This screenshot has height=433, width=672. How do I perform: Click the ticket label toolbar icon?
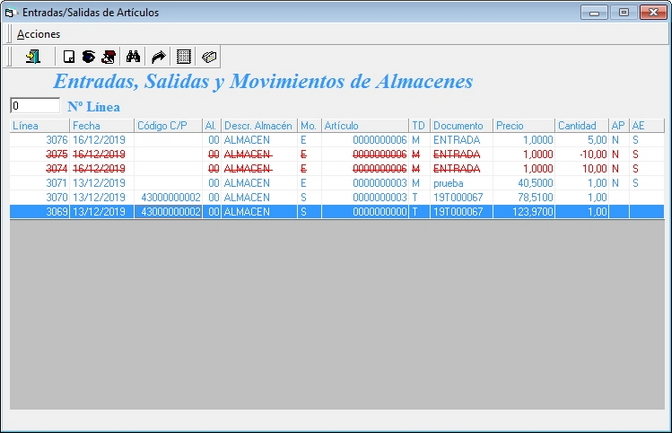(209, 57)
